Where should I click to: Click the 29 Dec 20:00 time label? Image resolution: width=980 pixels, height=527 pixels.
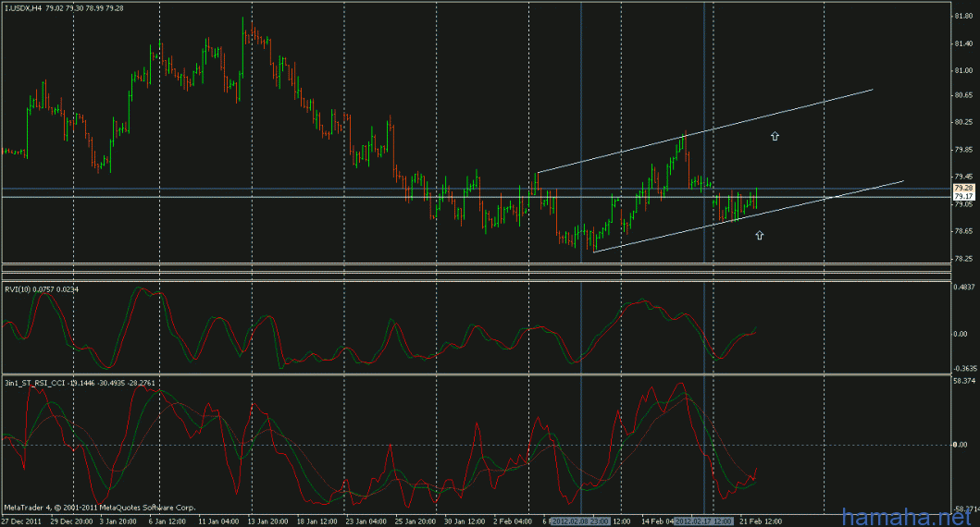pos(72,521)
